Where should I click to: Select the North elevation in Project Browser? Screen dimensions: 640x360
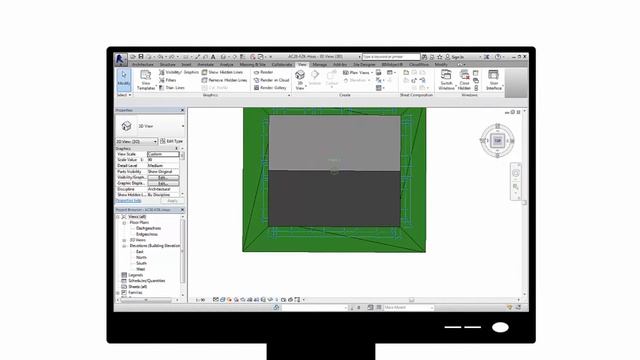(x=141, y=258)
